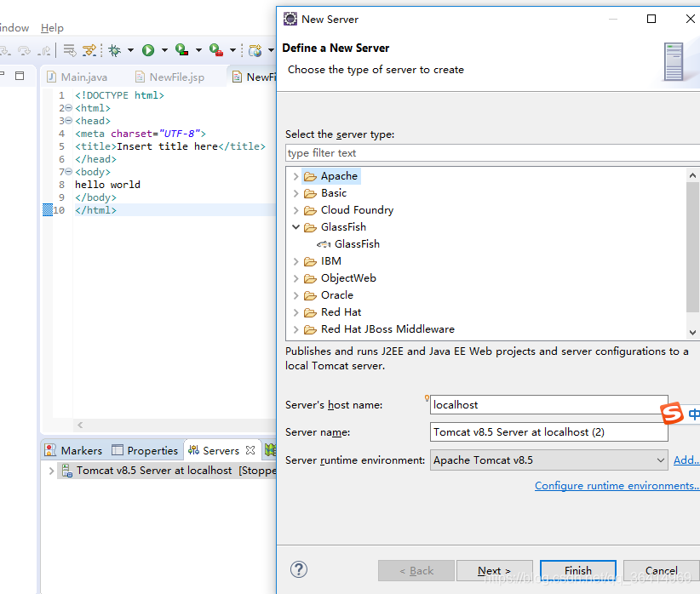The width and height of the screenshot is (700, 594).
Task: Expand the Oracle folder
Action: [x=295, y=295]
